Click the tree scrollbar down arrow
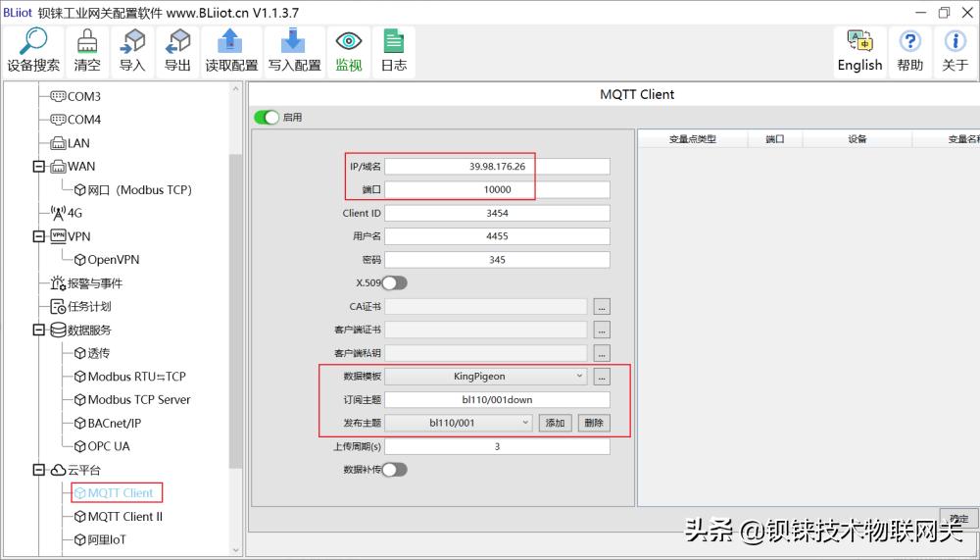The width and height of the screenshot is (980, 560). [235, 550]
